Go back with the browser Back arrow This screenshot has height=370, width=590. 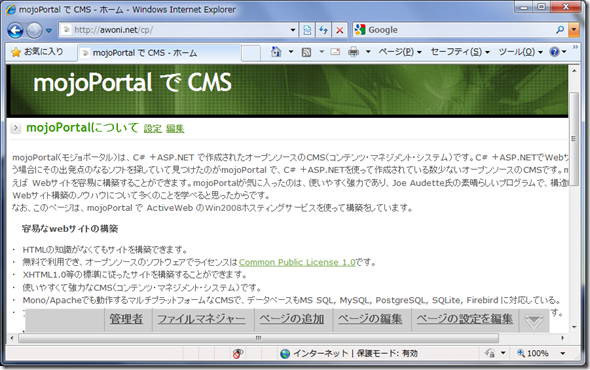[x=15, y=30]
